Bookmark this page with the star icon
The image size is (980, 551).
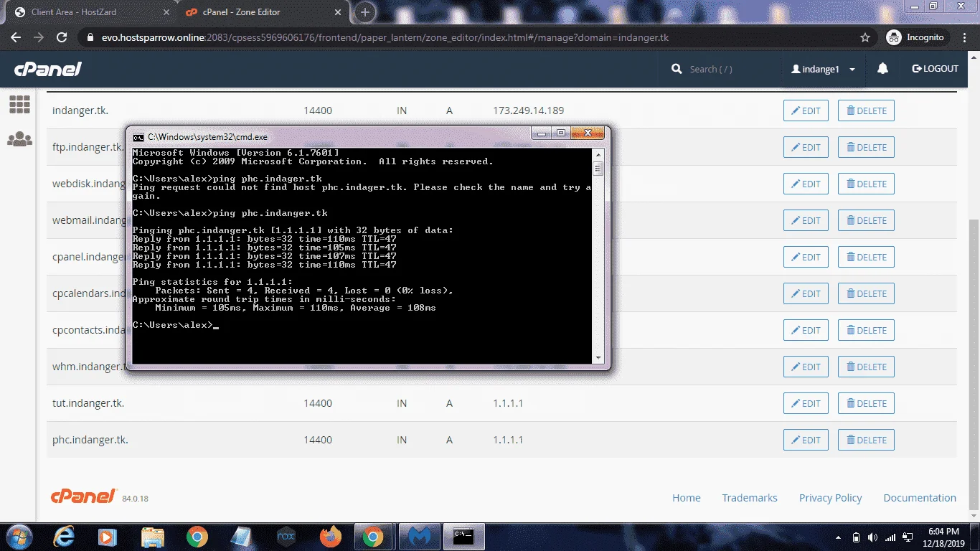[865, 37]
